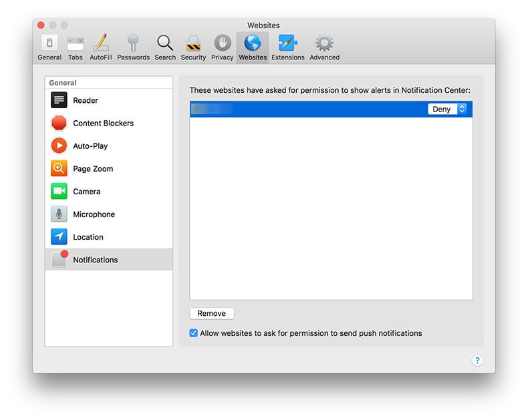528x420 pixels.
Task: Click the Advanced tab label
Action: click(x=325, y=57)
